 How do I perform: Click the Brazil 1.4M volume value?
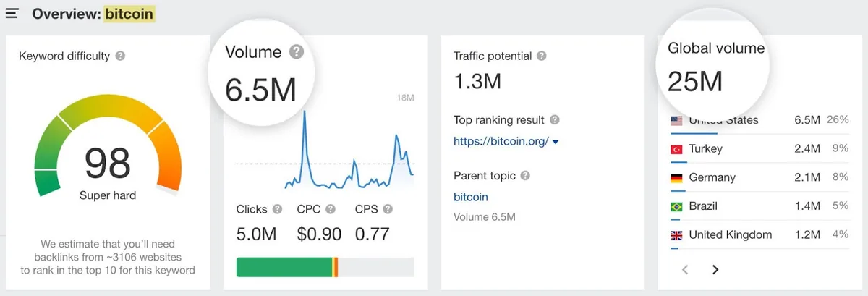coord(807,206)
